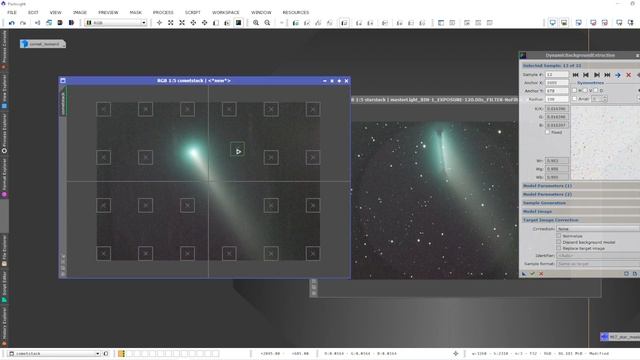Open the Correction dropdown set to None
The width and height of the screenshot is (640, 360).
[598, 229]
